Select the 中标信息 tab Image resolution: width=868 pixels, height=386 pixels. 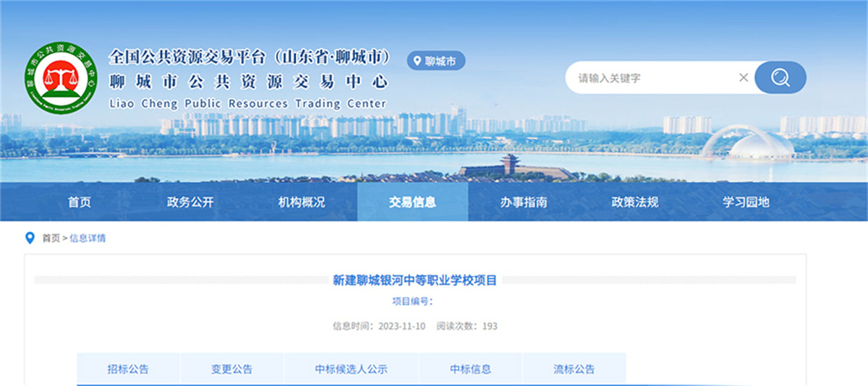click(x=470, y=369)
